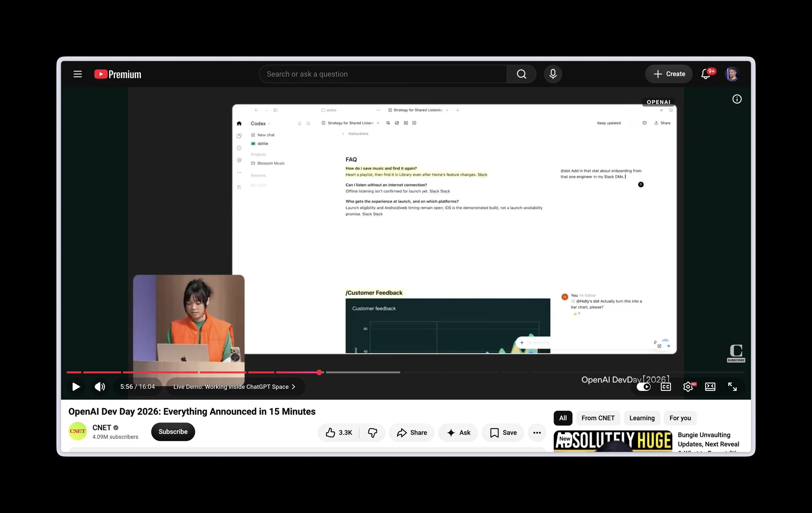Play the video

tap(76, 386)
